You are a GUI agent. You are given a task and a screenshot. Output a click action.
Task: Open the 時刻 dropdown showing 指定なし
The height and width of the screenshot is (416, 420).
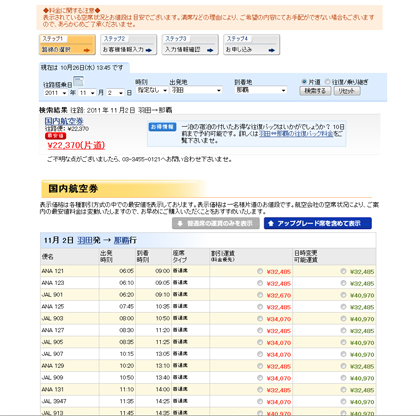click(x=152, y=90)
